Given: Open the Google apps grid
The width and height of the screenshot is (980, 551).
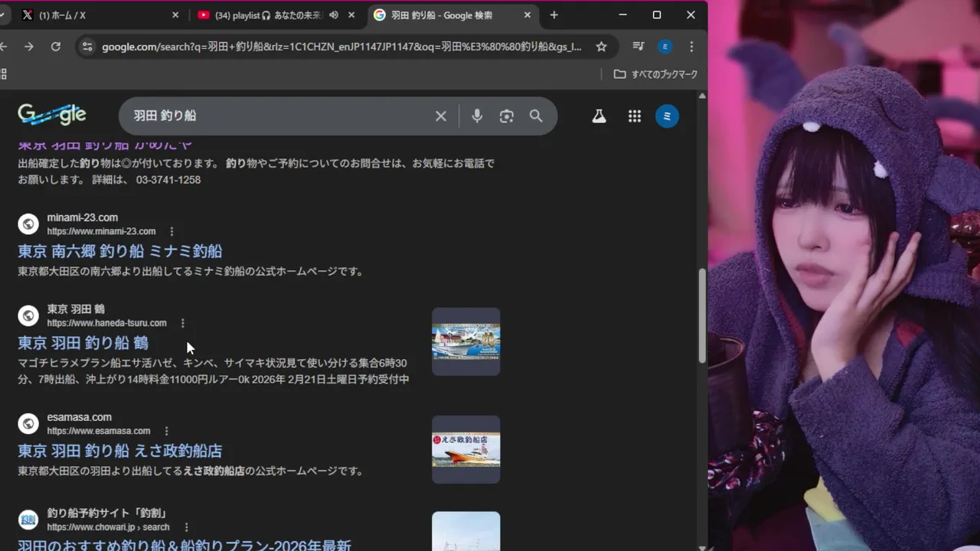Looking at the screenshot, I should coord(635,116).
